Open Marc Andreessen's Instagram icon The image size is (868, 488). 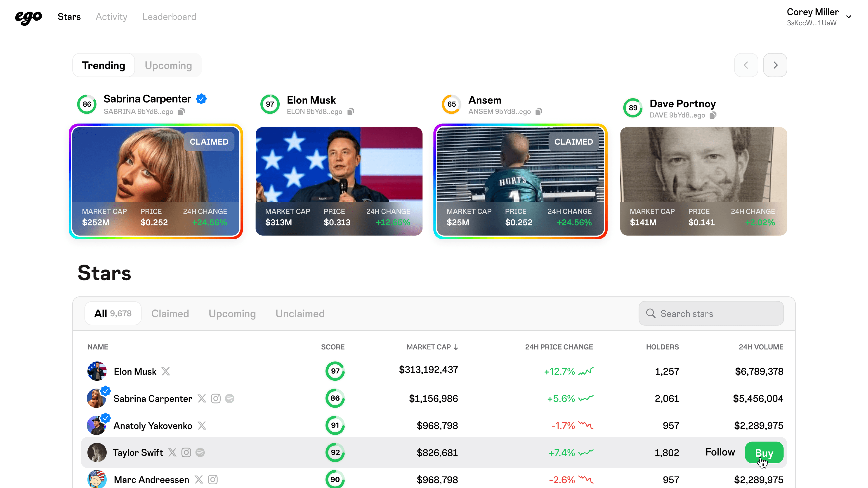click(x=213, y=480)
